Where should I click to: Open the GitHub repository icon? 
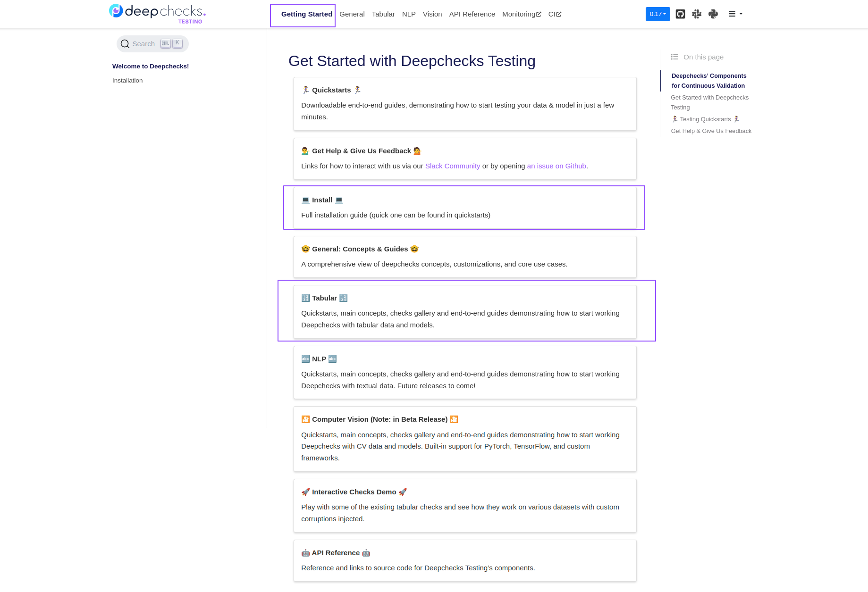pyautogui.click(x=680, y=14)
